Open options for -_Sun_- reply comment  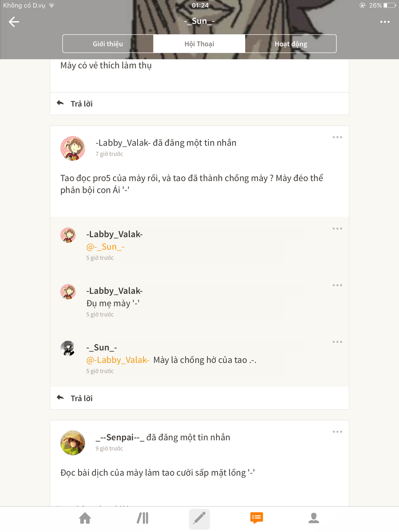pos(337,342)
